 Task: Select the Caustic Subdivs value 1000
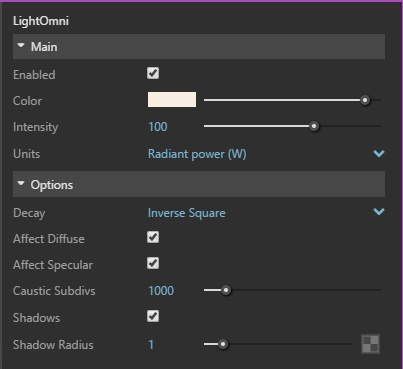tap(161, 291)
